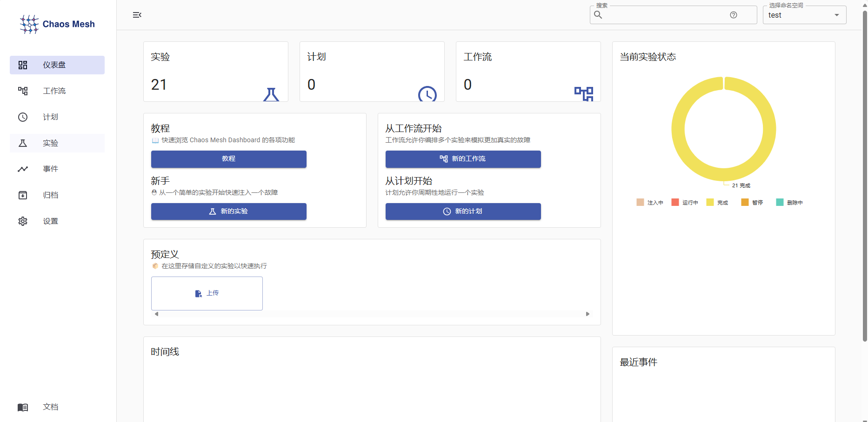
Task: Click the 新的计划 new schedule button
Action: pyautogui.click(x=463, y=211)
